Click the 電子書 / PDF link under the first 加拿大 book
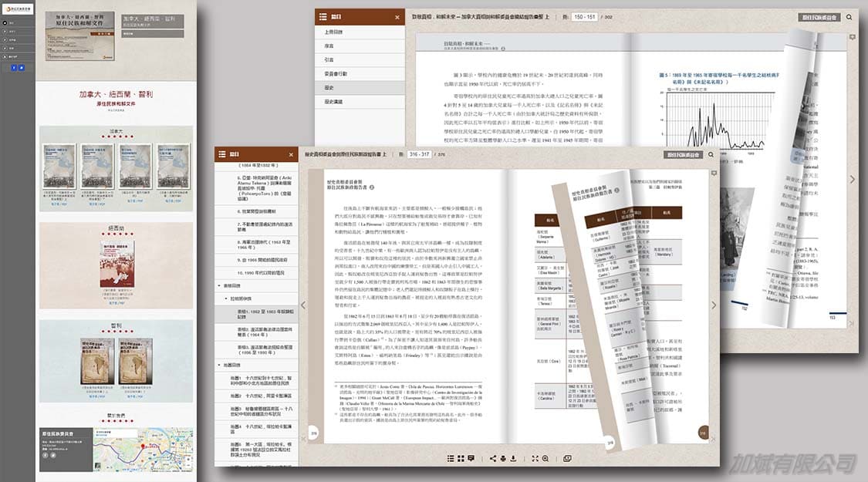The width and height of the screenshot is (868, 482). click(59, 204)
